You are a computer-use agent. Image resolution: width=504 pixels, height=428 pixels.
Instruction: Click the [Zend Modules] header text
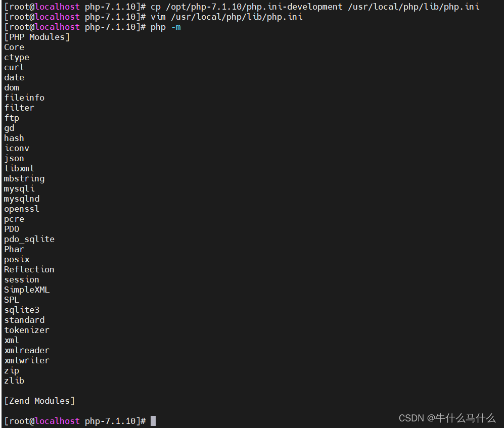[39, 400]
